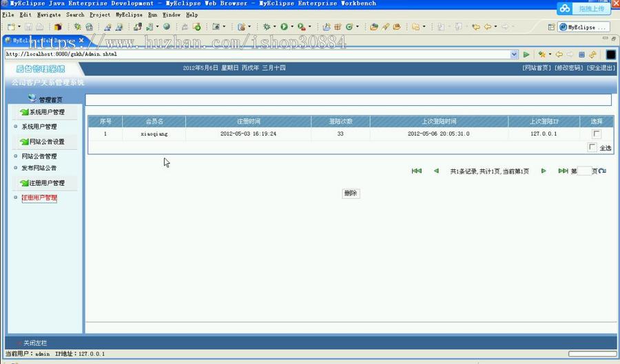Open the Search menu
Image resolution: width=620 pixels, height=364 pixels.
coord(75,14)
